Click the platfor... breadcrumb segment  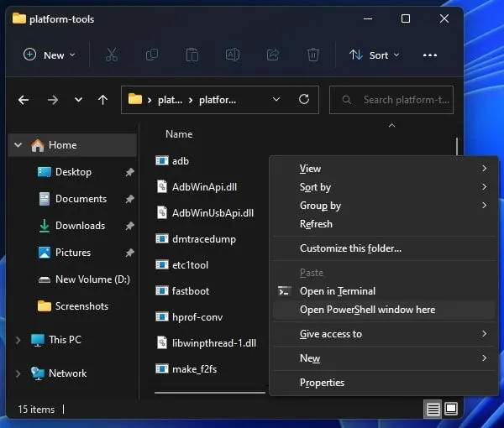218,100
